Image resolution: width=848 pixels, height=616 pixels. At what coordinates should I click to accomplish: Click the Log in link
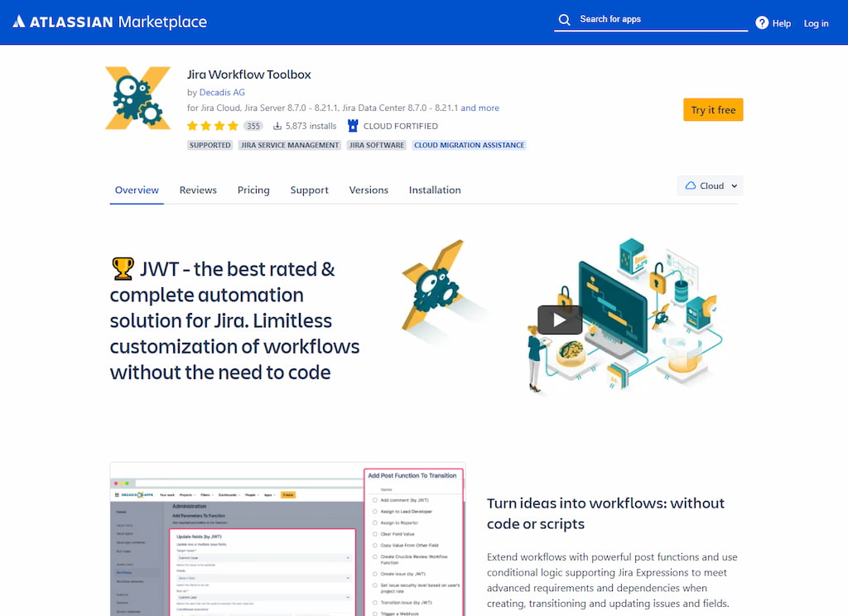pos(816,23)
